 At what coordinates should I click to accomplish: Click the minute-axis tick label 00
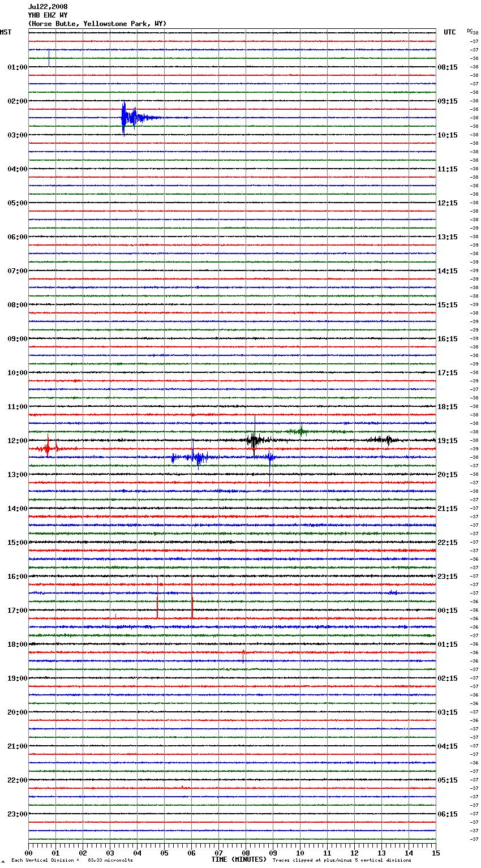pyautogui.click(x=29, y=853)
